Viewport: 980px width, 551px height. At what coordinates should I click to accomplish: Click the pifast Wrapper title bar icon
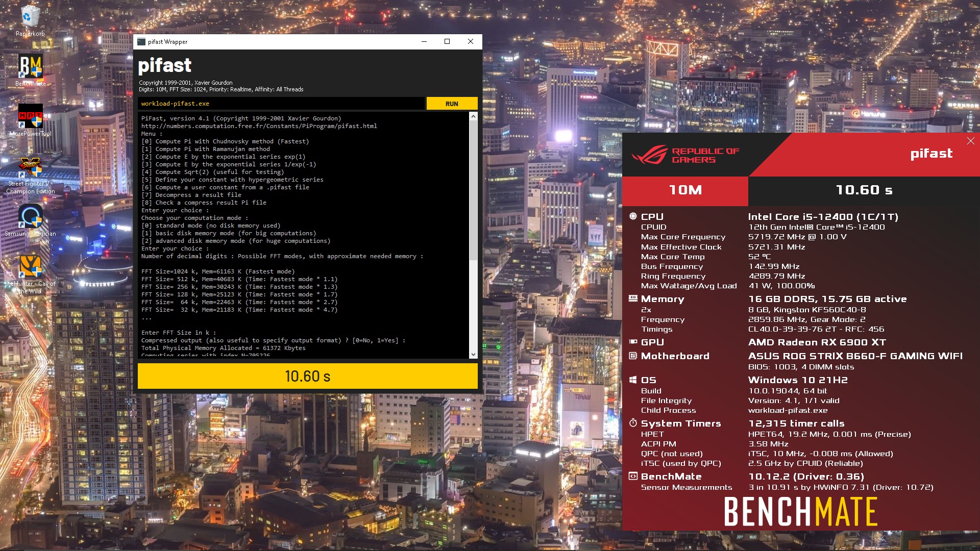click(x=141, y=42)
